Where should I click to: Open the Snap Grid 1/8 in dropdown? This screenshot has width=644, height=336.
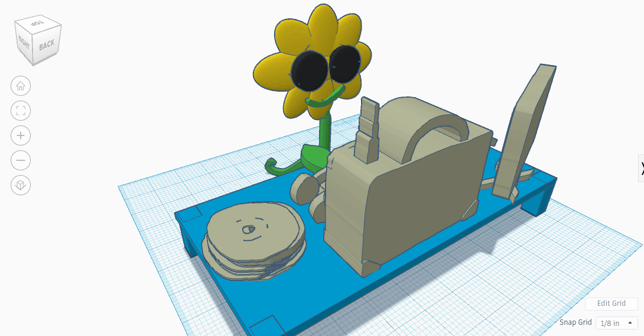pyautogui.click(x=616, y=323)
